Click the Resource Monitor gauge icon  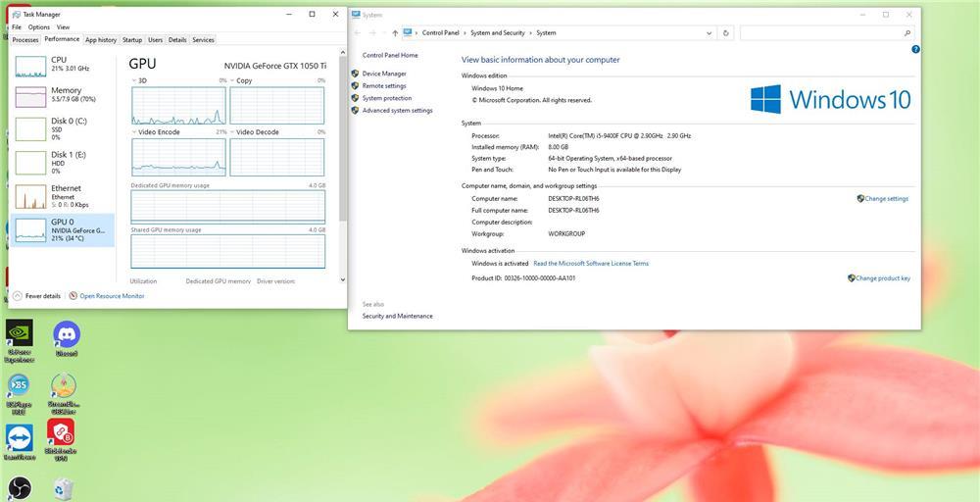[73, 296]
